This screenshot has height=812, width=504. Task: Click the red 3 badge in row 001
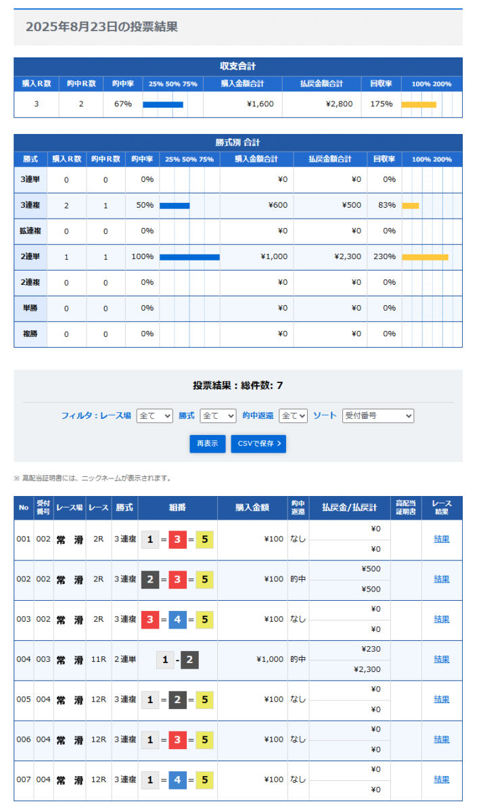coord(177,540)
